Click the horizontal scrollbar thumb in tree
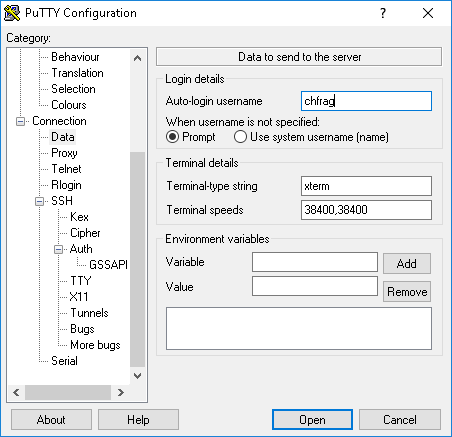 [68, 392]
